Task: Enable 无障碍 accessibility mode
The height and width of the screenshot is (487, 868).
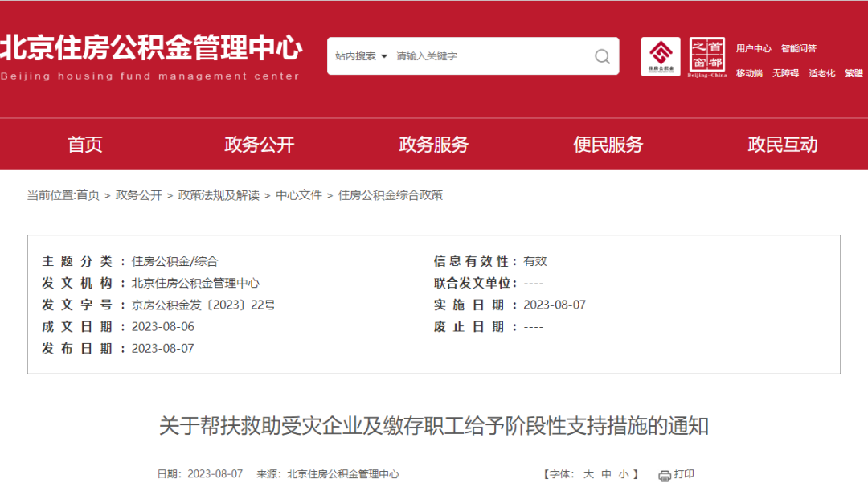Action: 784,73
